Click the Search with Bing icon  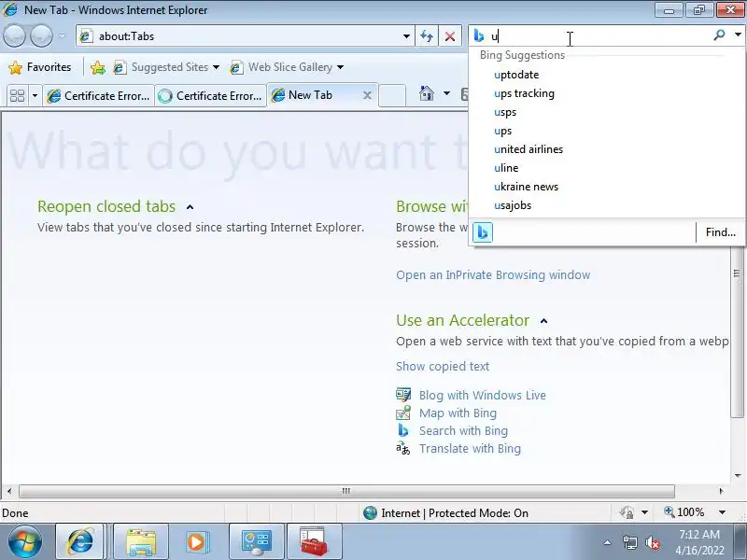pyautogui.click(x=403, y=430)
